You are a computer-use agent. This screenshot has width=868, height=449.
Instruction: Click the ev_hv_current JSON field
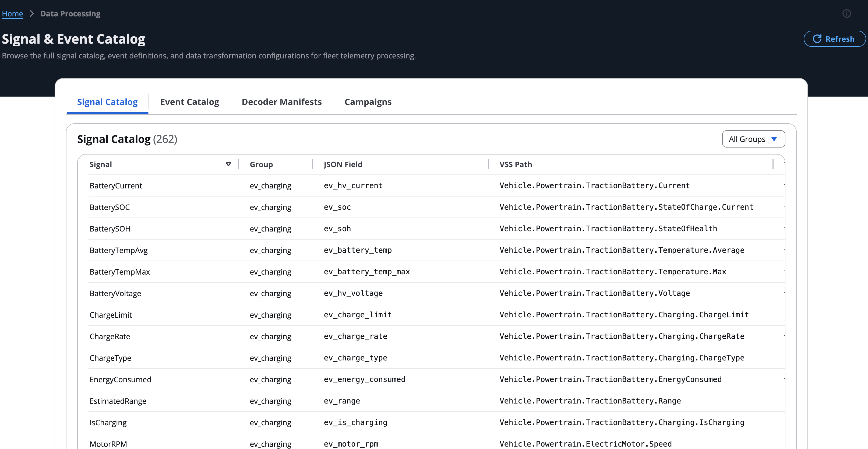(x=353, y=185)
